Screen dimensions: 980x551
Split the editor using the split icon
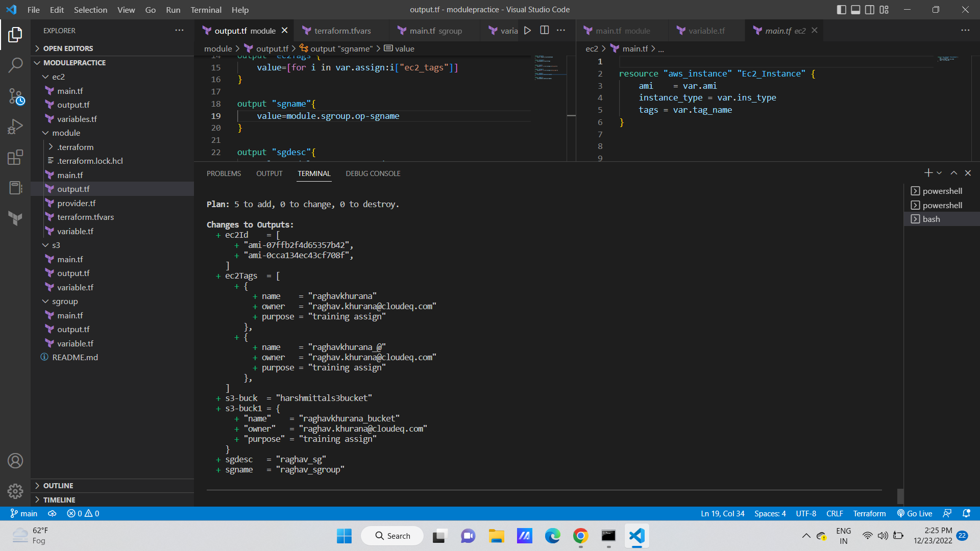544,31
